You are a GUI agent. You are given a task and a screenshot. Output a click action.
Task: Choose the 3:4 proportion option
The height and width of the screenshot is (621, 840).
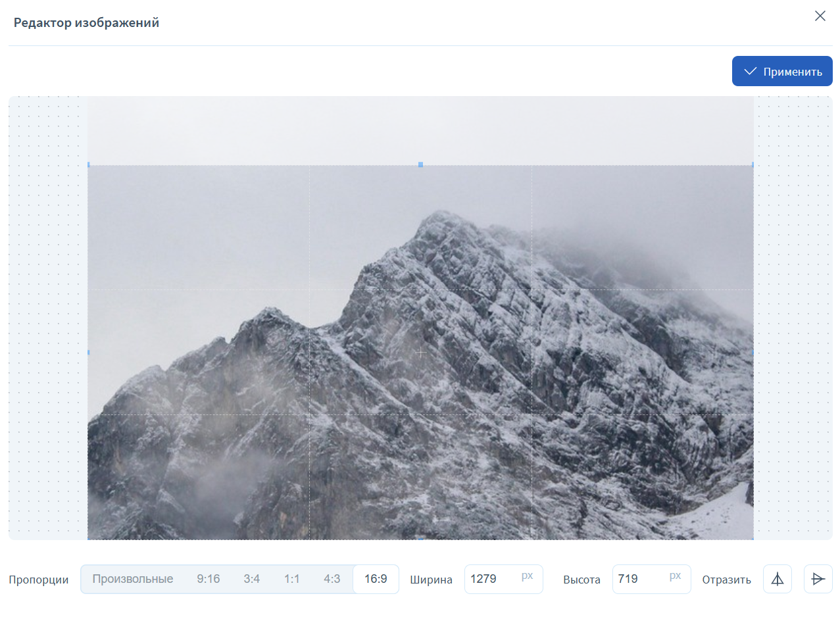(x=252, y=579)
